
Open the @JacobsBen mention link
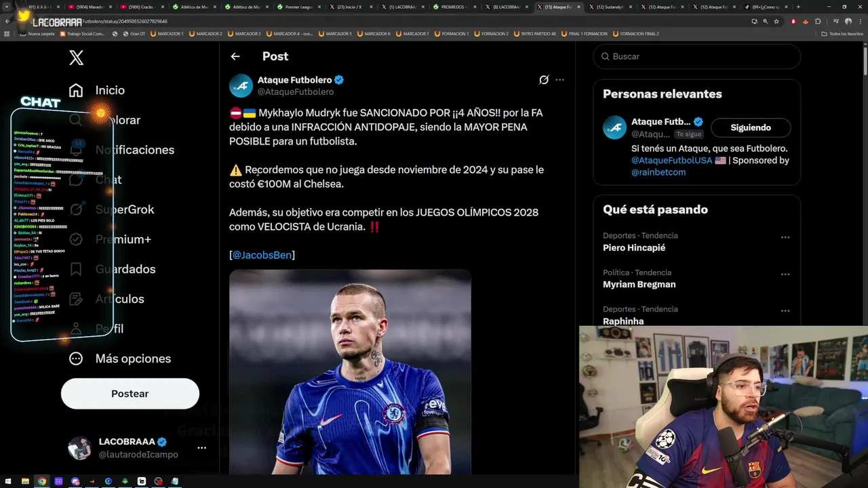(x=262, y=255)
